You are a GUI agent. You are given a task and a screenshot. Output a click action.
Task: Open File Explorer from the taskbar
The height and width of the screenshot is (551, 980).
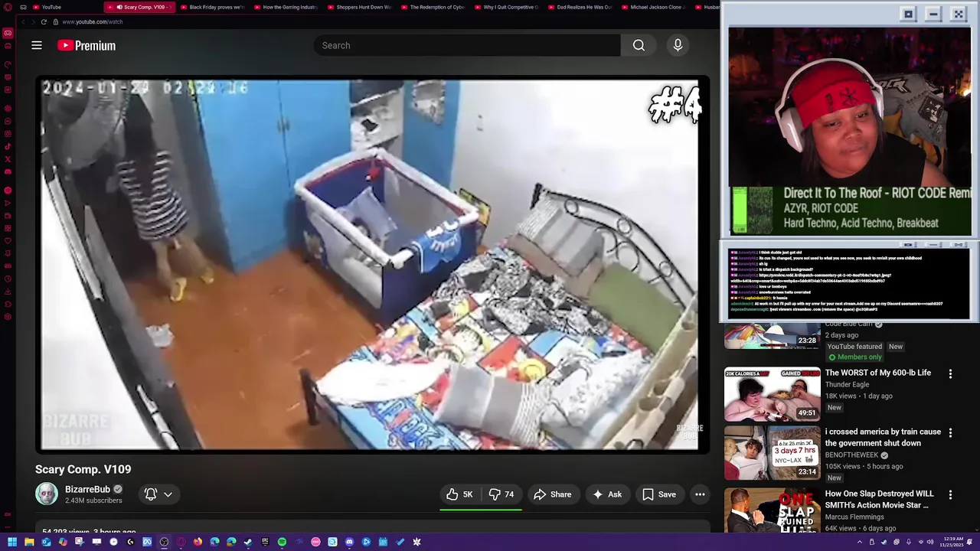coord(29,542)
